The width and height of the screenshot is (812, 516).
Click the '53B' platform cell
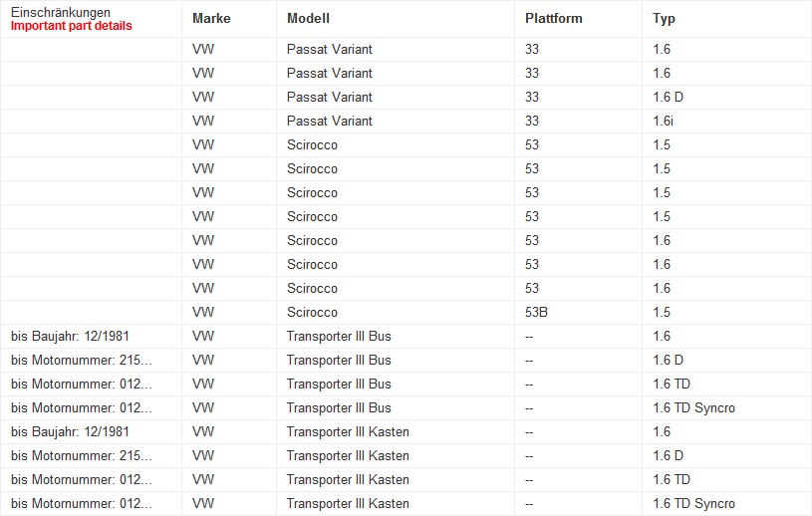coord(536,312)
